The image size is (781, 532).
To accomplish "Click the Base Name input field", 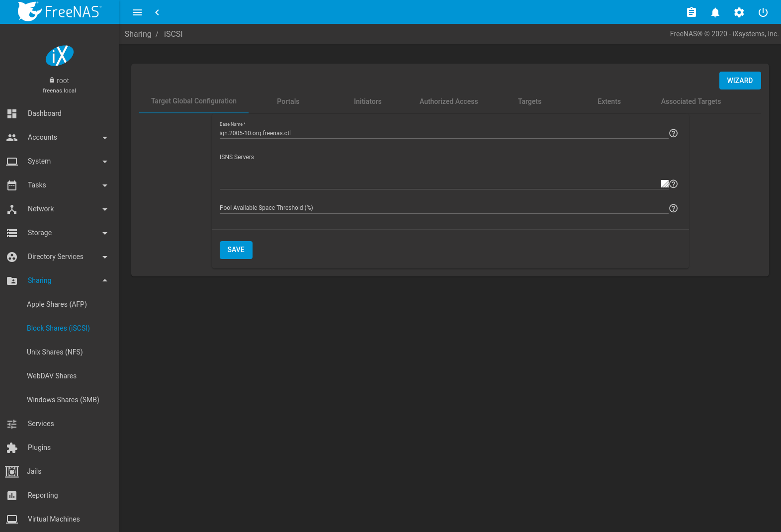I will click(442, 133).
